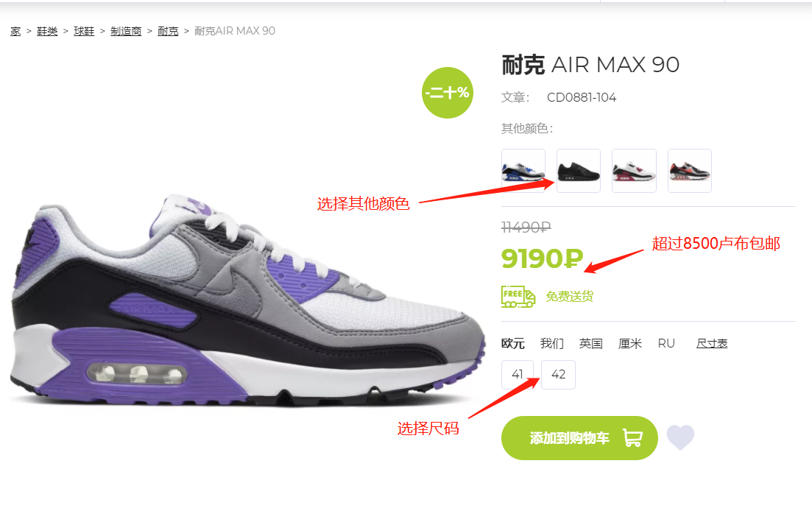Open the 鞋类 breadcrumb link
The width and height of the screenshot is (812, 522).
point(47,31)
